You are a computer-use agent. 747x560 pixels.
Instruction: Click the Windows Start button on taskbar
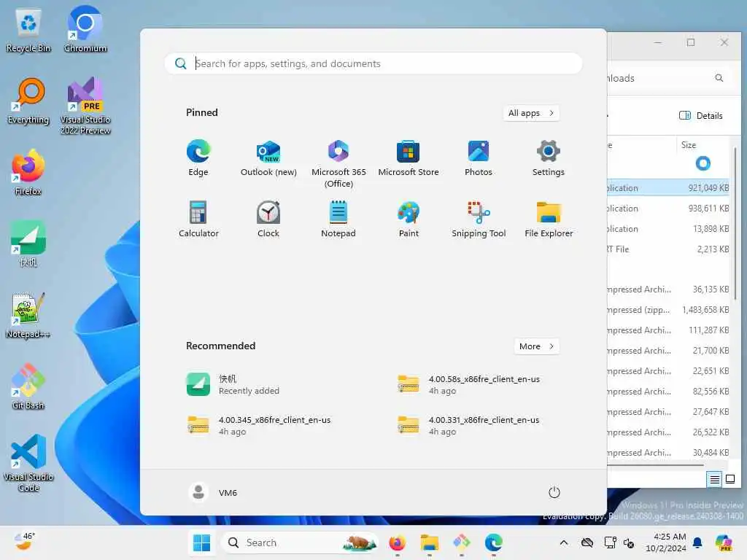pos(201,542)
